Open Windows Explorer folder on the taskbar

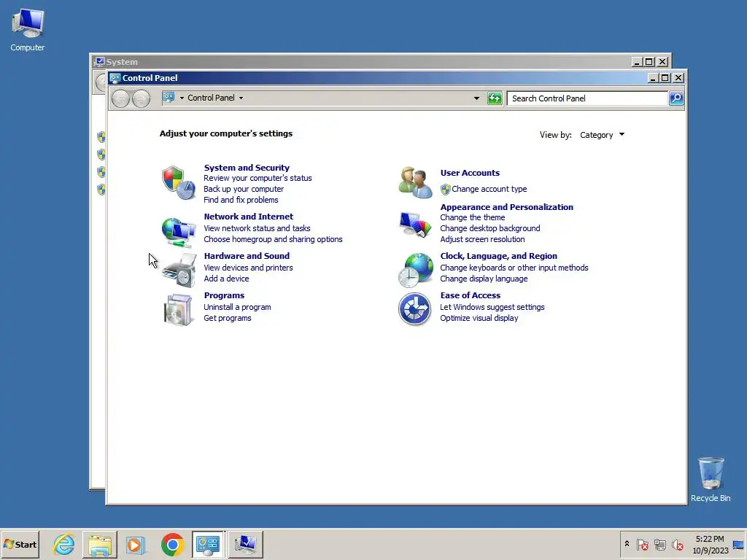pos(99,545)
